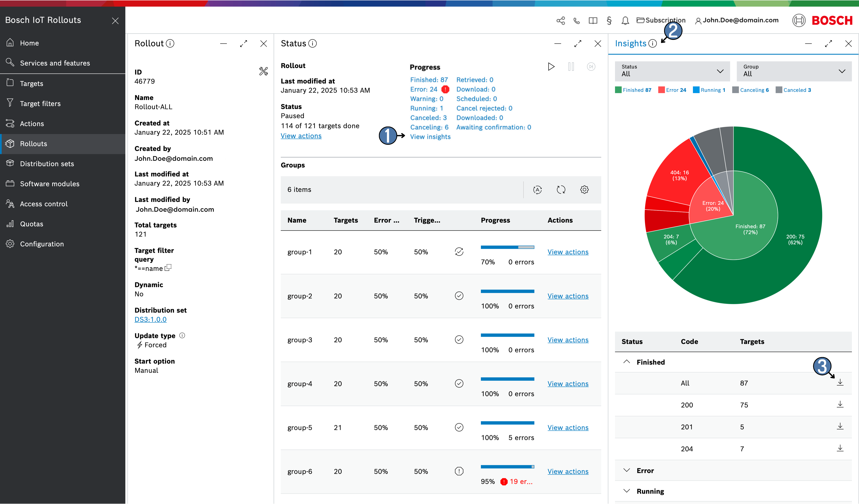Screen dimensions: 859x504
Task: Toggle the Finished 87 legend item
Action: coord(633,90)
